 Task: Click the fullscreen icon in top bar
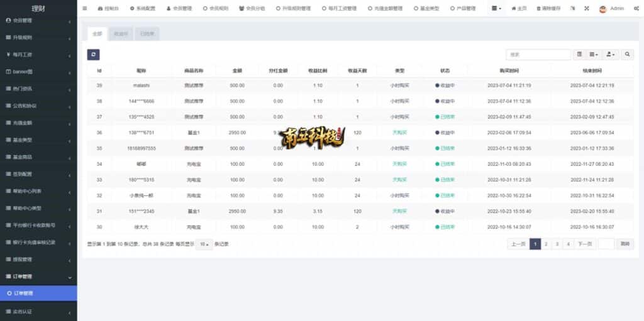pos(587,8)
